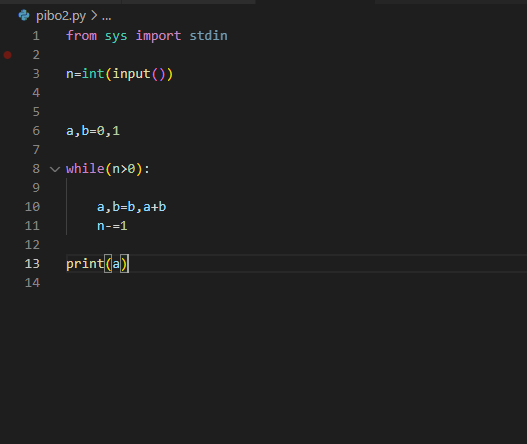Click the 'a' argument inside print

[116, 265]
